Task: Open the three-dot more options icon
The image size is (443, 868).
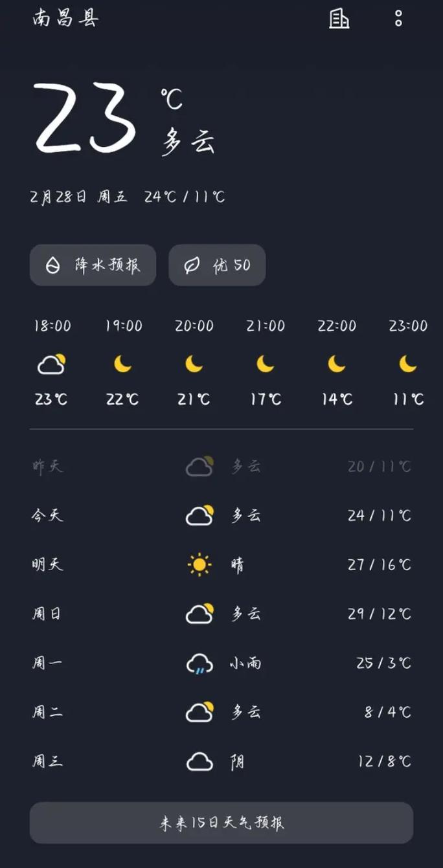Action: (398, 19)
